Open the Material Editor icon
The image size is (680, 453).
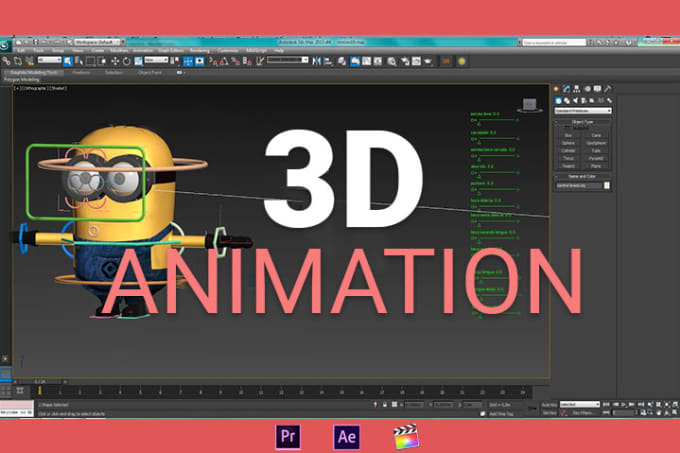point(392,62)
